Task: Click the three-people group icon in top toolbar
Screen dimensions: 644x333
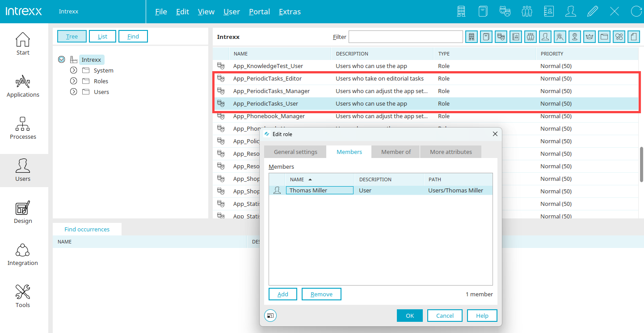Action: tap(527, 11)
